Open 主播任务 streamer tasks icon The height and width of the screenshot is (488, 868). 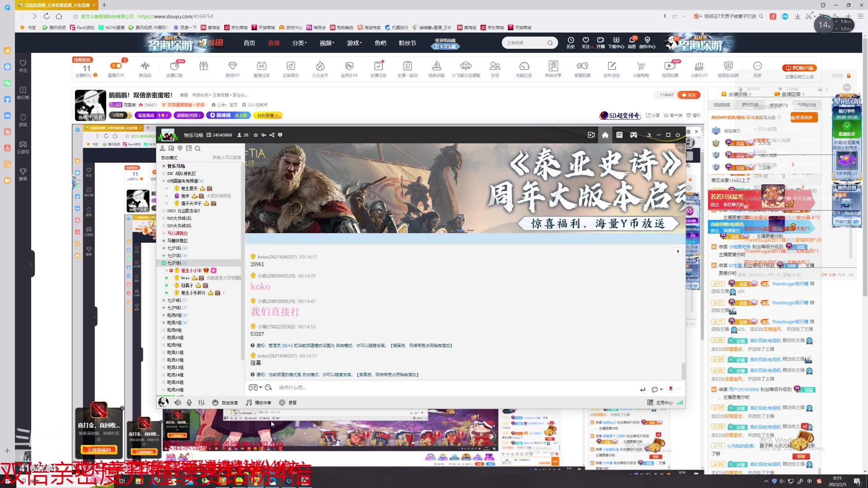click(x=378, y=66)
